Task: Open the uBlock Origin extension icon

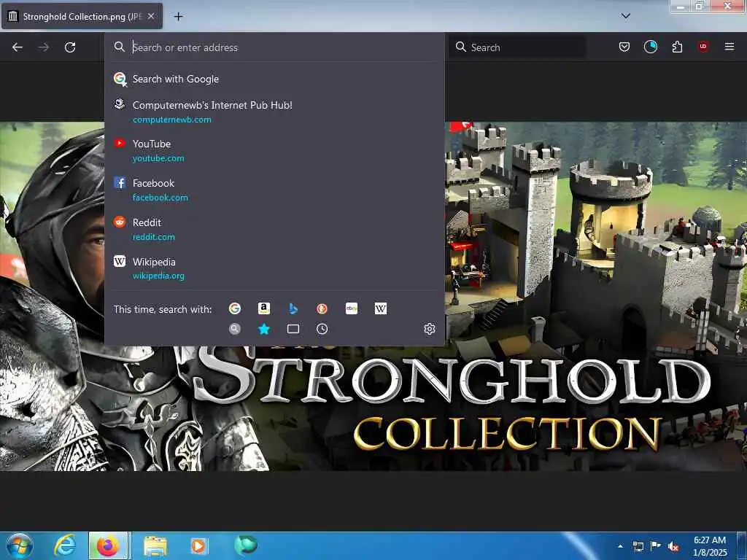Action: click(x=703, y=47)
